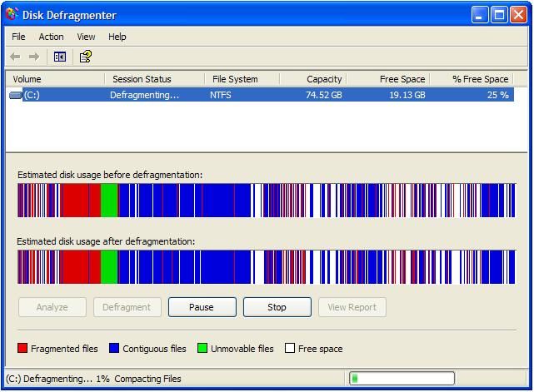534x392 pixels.
Task: Open the Help menu
Action: point(117,37)
